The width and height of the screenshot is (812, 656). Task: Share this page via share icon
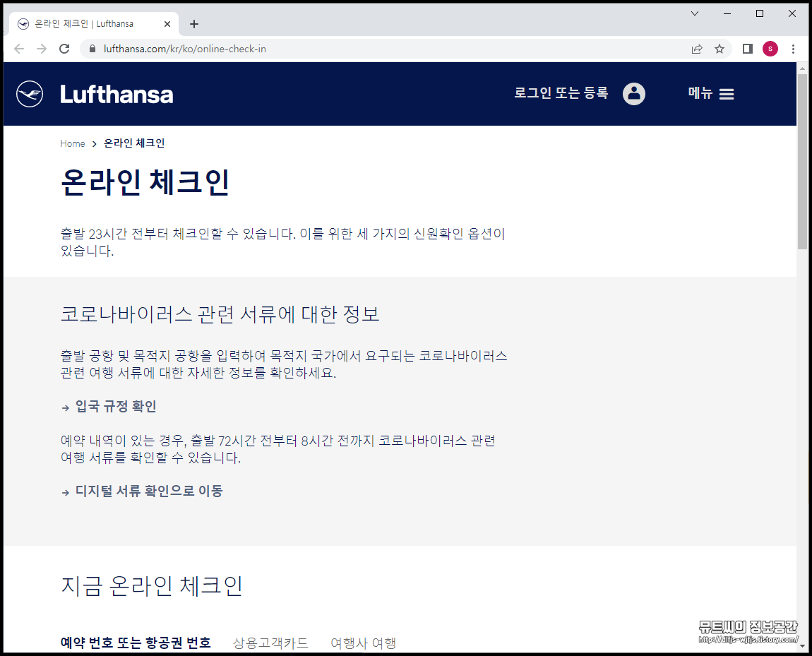(x=696, y=49)
